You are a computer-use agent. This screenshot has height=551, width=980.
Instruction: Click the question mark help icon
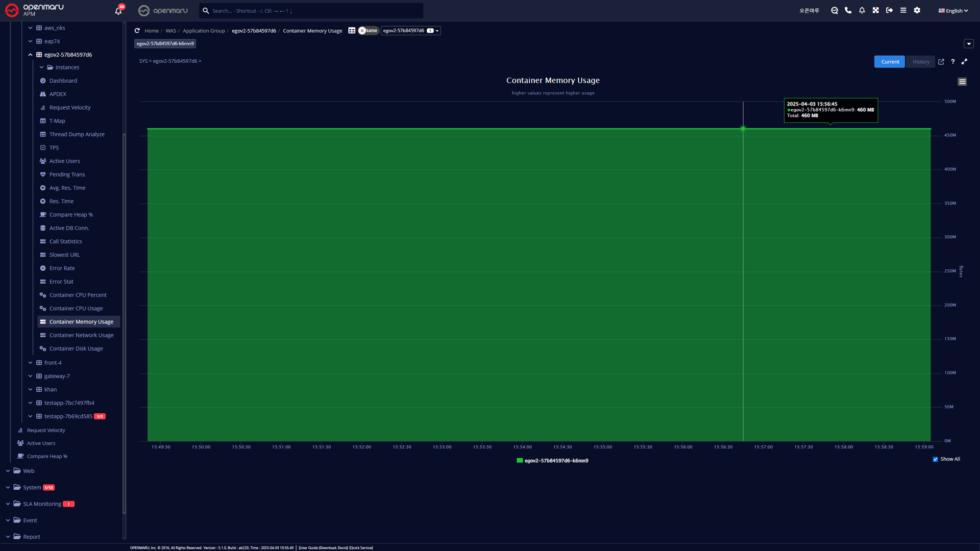tap(952, 62)
